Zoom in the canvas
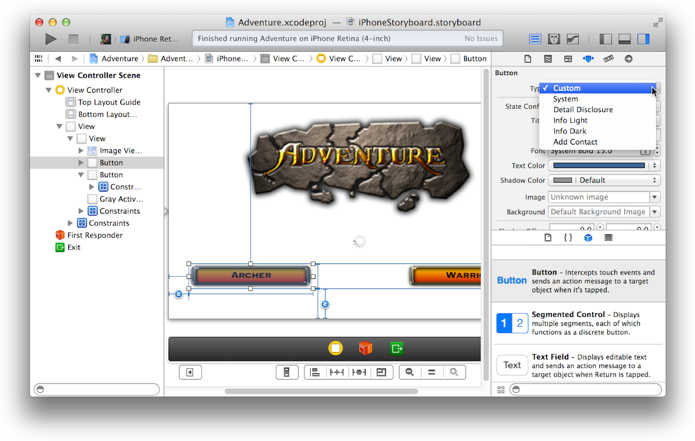The height and width of the screenshot is (441, 695). pos(454,372)
